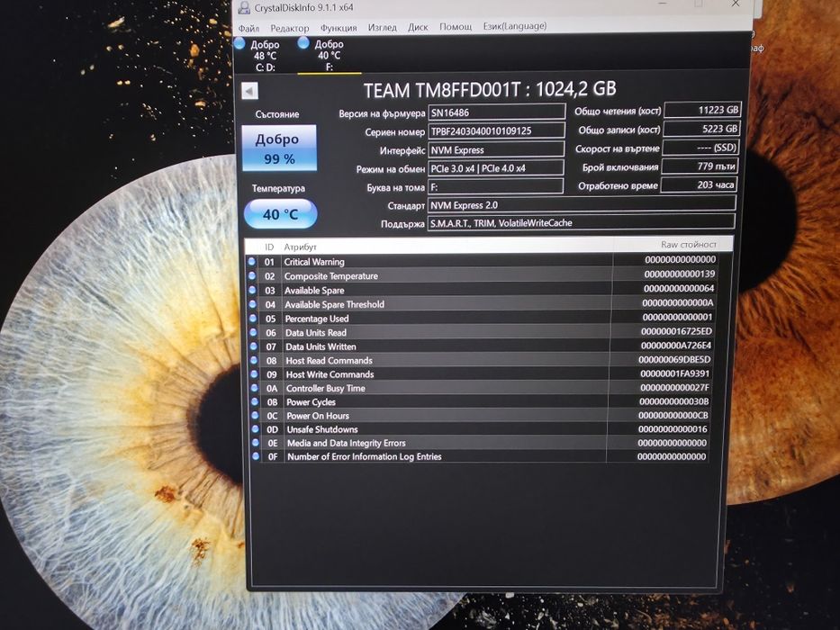
Task: Click the blue status dot for C: D: disk
Action: [x=239, y=43]
